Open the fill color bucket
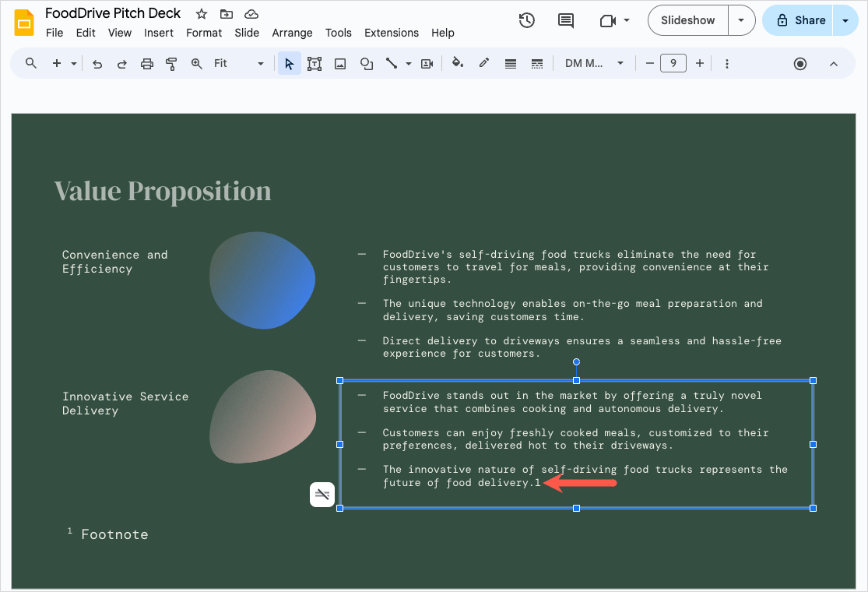The width and height of the screenshot is (868, 592). (x=457, y=63)
